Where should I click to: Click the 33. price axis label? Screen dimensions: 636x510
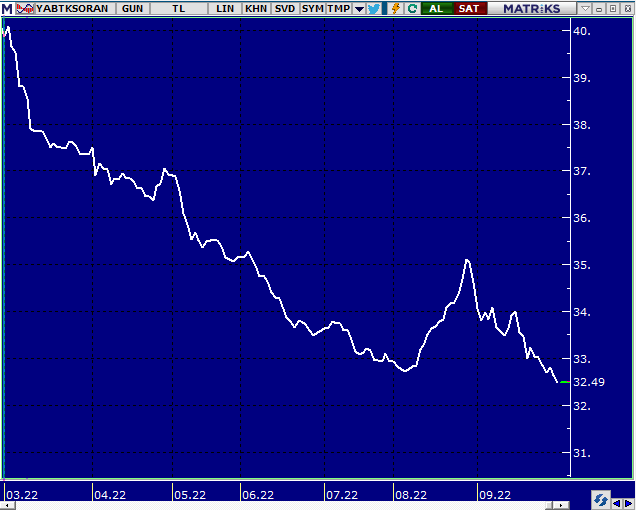pyautogui.click(x=582, y=359)
